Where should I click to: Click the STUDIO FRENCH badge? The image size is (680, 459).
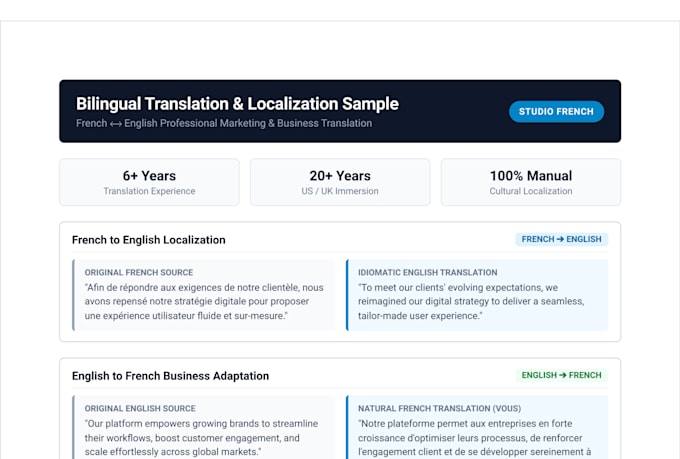556,111
